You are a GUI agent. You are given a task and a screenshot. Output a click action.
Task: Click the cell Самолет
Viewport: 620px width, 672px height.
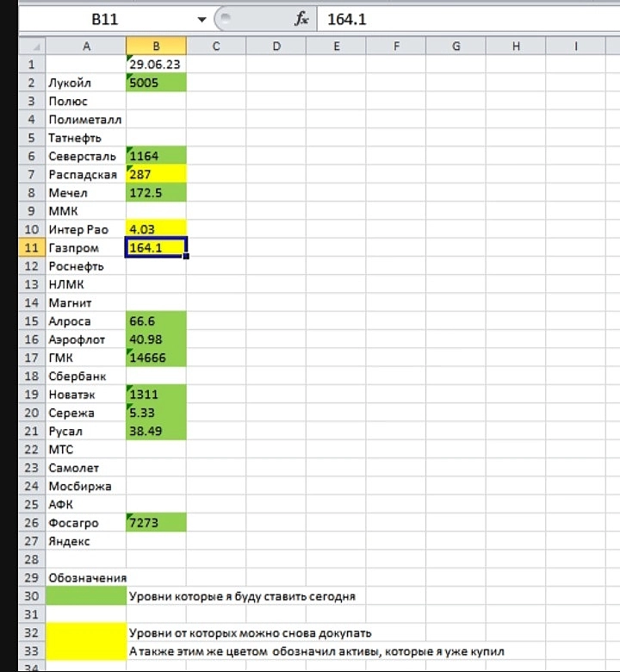86,468
